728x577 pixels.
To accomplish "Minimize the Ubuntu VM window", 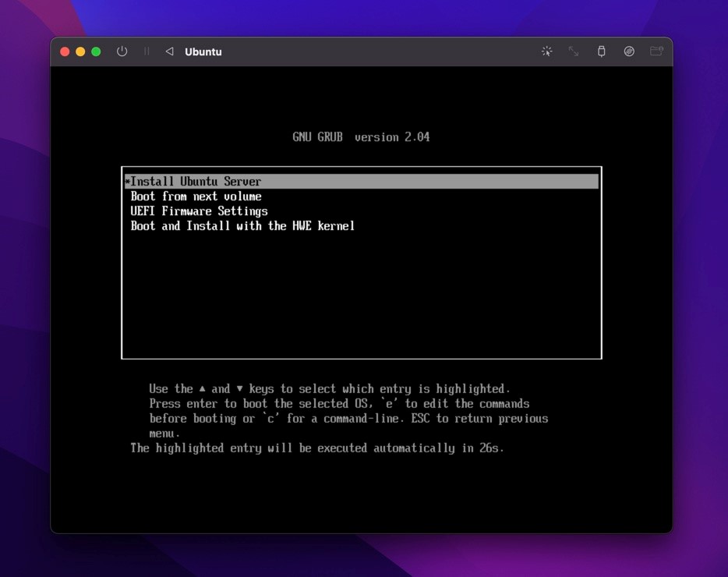I will pyautogui.click(x=80, y=51).
